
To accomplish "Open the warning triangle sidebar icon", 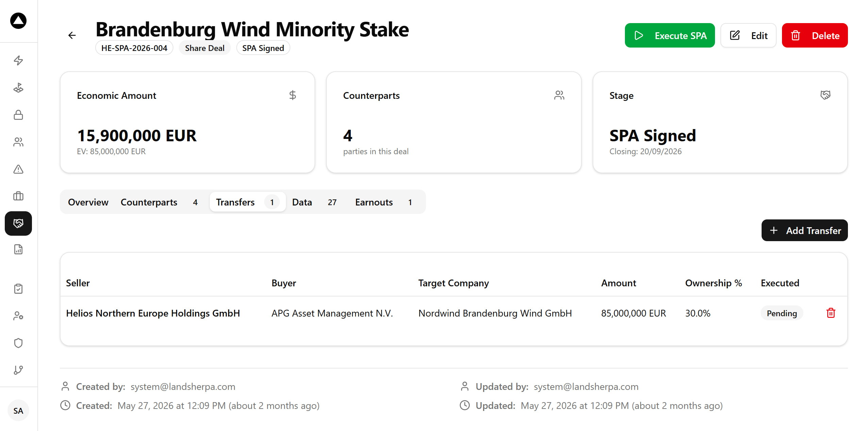I will (x=18, y=169).
